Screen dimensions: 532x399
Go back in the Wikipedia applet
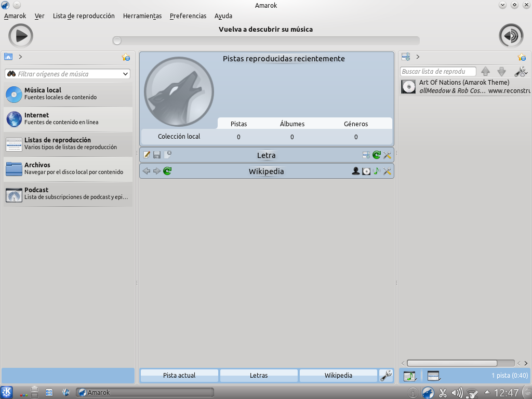click(146, 171)
